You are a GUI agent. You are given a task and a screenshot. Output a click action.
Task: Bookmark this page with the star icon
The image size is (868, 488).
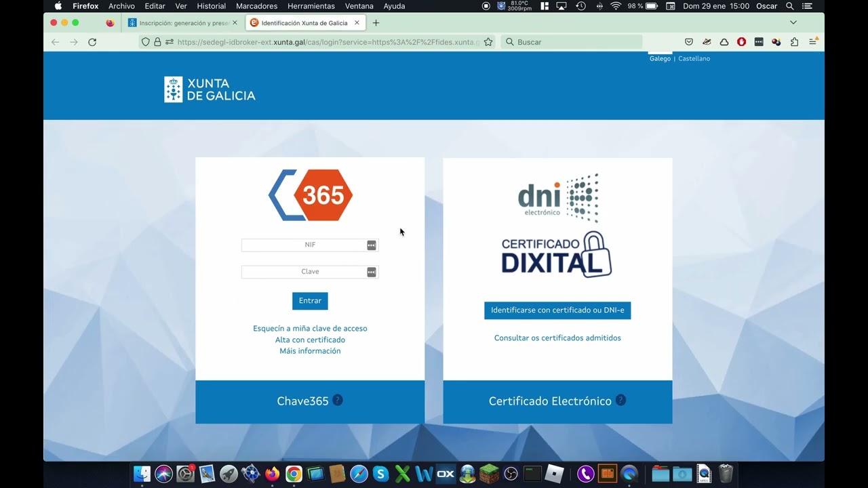(x=488, y=42)
